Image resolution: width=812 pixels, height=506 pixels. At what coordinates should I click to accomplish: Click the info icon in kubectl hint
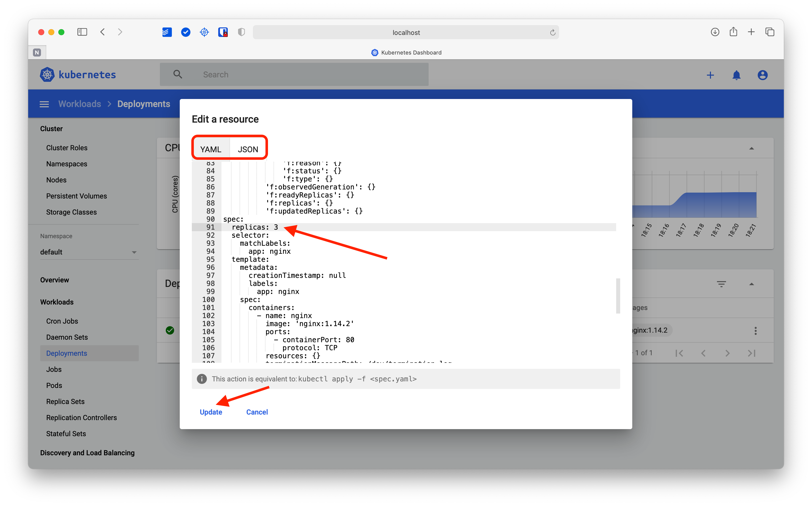202,379
